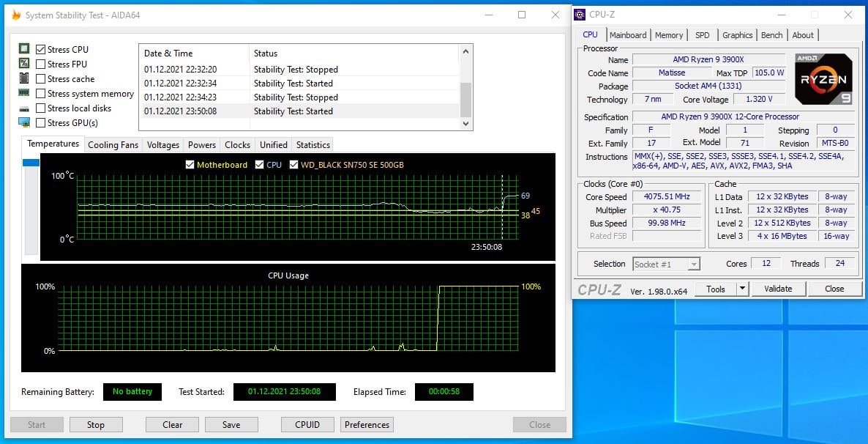This screenshot has height=444, width=868.
Task: Click the FPU percent icon beside Stress FPU
Action: [x=24, y=63]
